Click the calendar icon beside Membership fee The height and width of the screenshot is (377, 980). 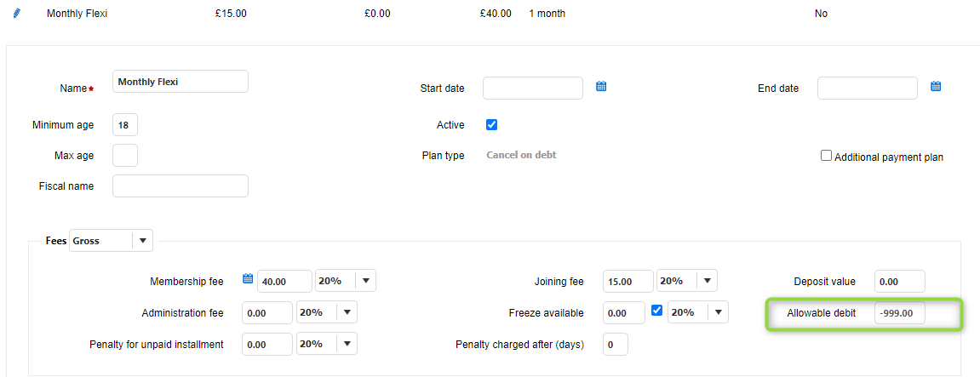coord(248,279)
